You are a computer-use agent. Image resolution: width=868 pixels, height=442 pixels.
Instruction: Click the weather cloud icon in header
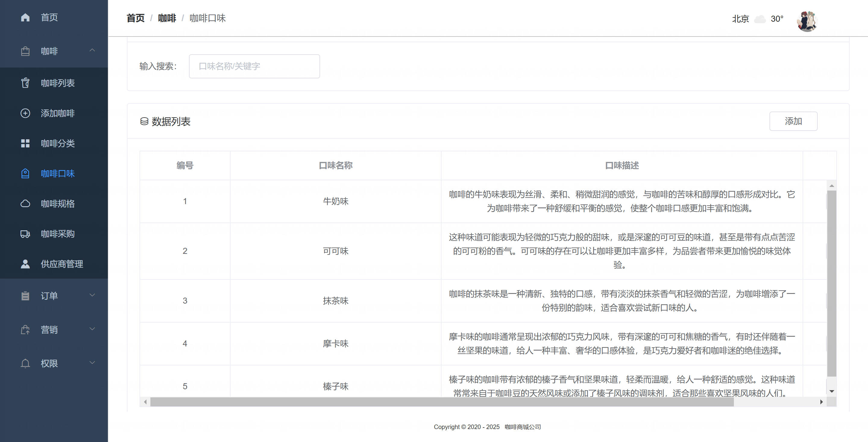(760, 19)
